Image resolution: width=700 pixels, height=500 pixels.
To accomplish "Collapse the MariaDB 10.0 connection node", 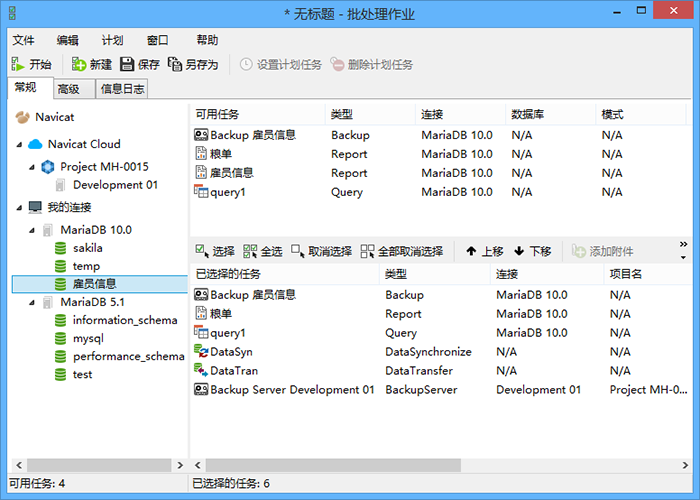I will 32,230.
